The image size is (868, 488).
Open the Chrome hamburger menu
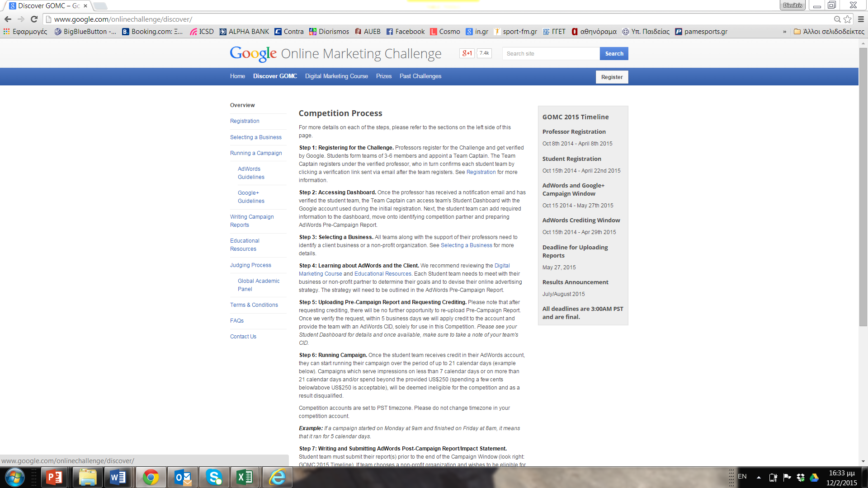[x=861, y=19]
